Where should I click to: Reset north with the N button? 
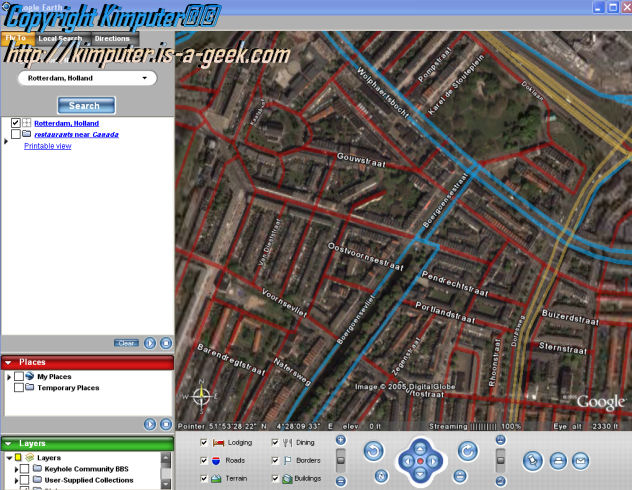381,476
